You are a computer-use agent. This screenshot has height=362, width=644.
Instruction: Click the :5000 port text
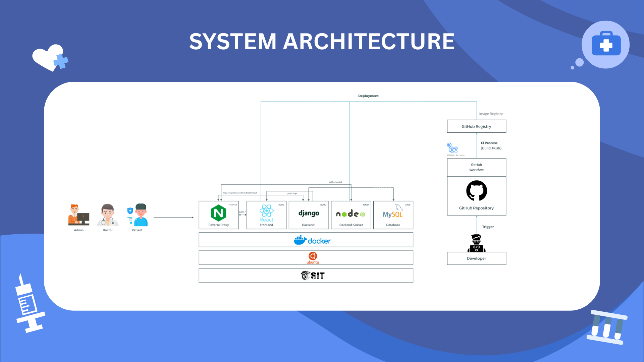click(x=366, y=205)
